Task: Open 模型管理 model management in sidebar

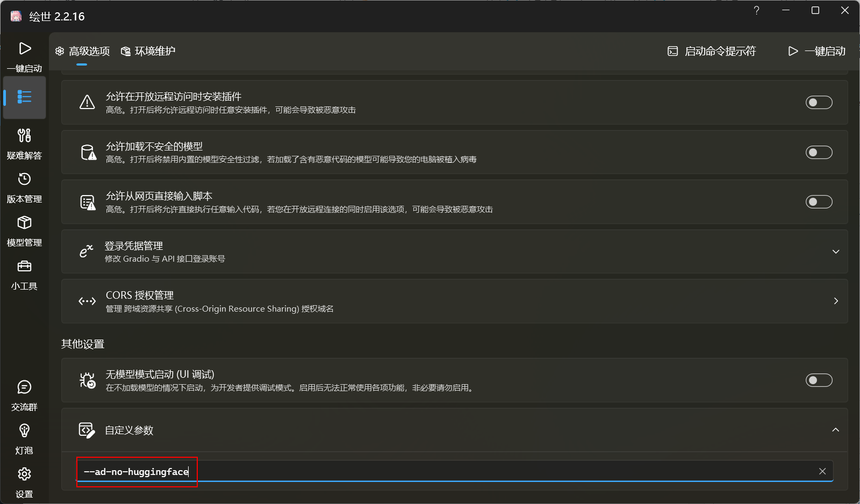Action: [x=24, y=230]
